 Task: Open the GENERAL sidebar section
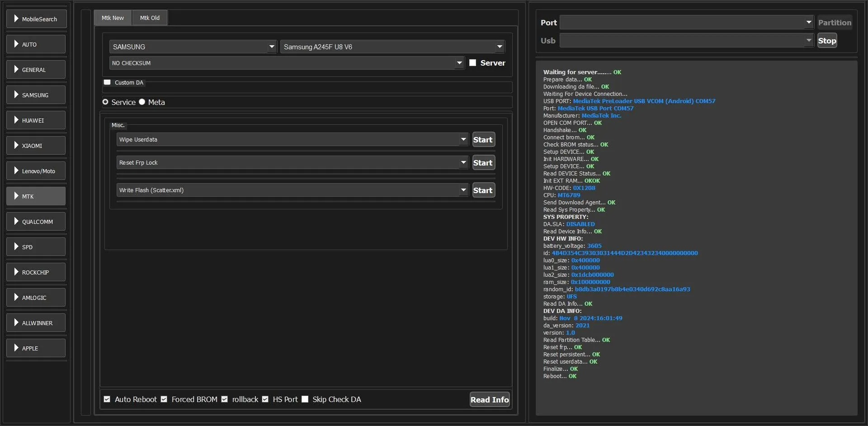(x=36, y=70)
